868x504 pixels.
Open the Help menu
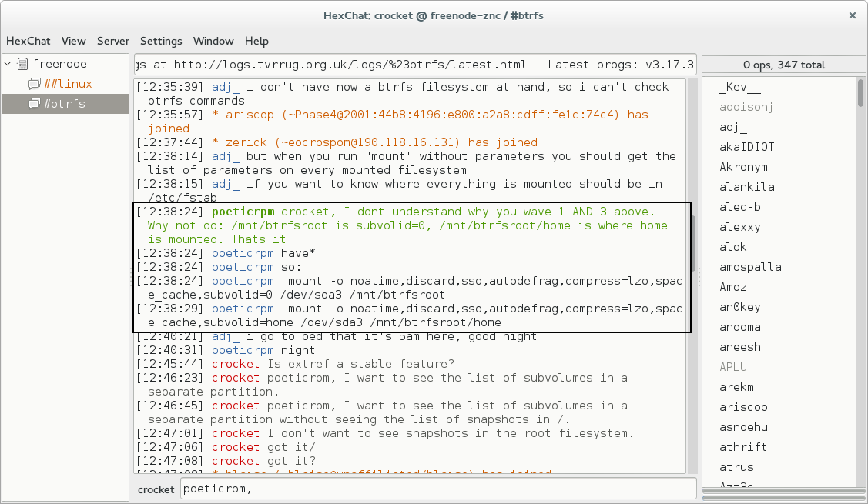coord(257,41)
